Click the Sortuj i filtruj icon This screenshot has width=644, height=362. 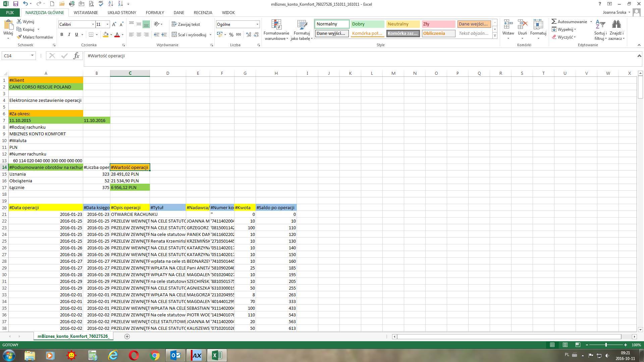click(600, 25)
